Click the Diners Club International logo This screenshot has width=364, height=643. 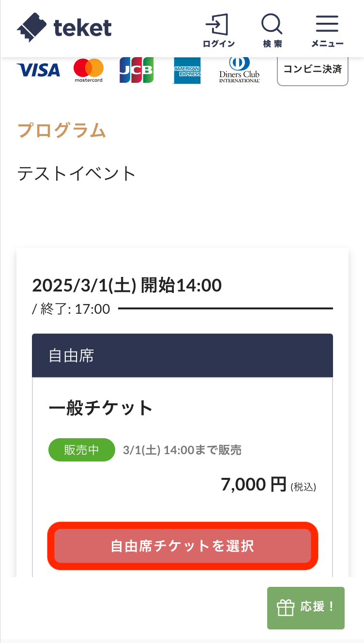[239, 70]
